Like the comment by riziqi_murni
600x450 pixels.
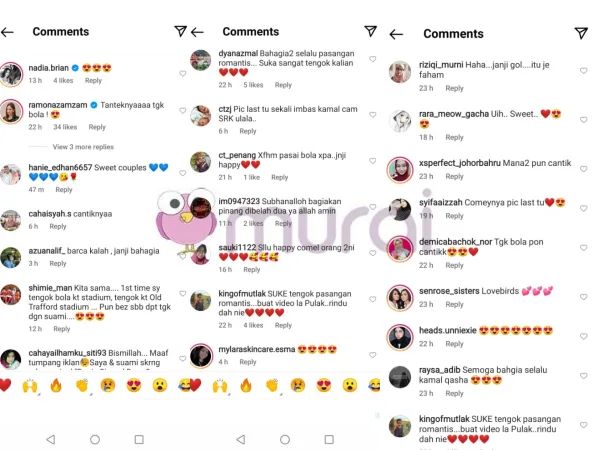pos(584,71)
